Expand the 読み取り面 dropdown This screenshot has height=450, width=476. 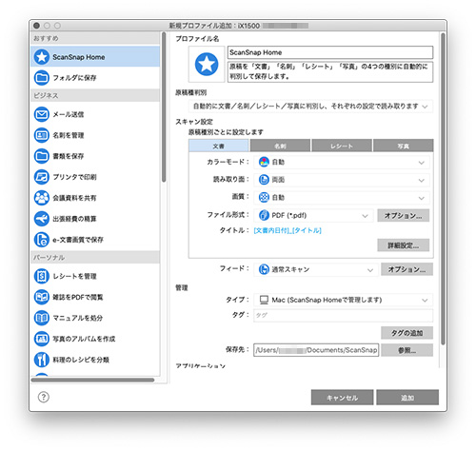tap(342, 180)
